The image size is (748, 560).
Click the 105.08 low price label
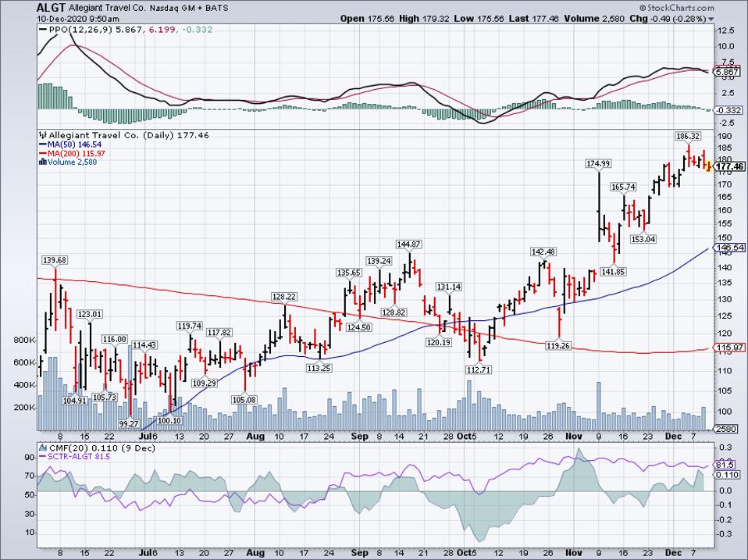click(x=244, y=400)
